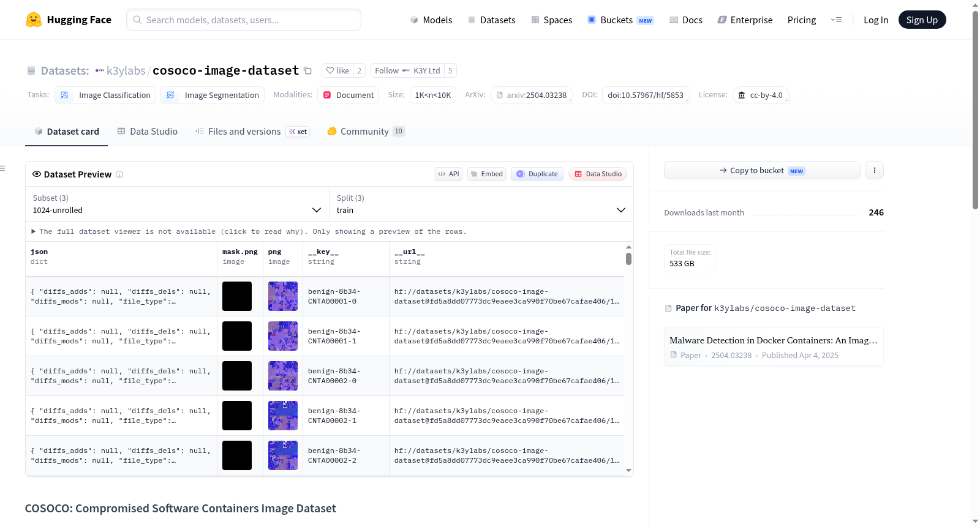
Task: Open the doi:10.57967/hf/5853 tag
Action: click(646, 95)
